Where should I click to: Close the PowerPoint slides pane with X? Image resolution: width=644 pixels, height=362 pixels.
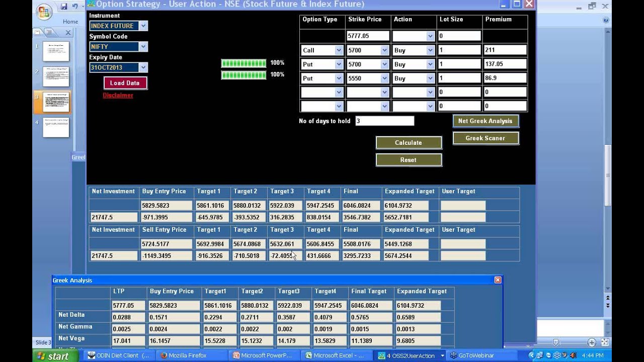[x=68, y=33]
